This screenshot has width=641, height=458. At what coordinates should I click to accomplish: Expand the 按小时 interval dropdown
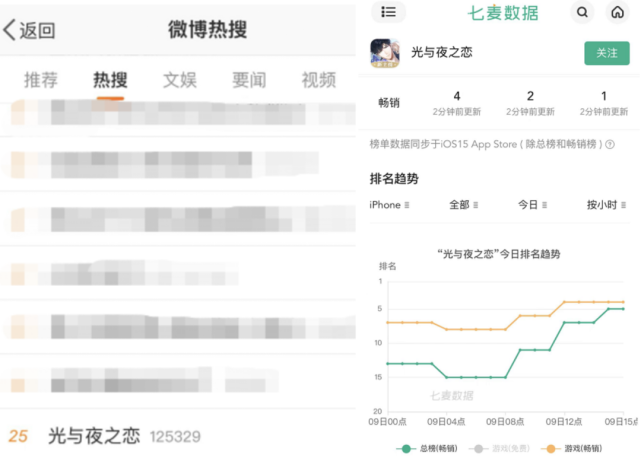609,205
